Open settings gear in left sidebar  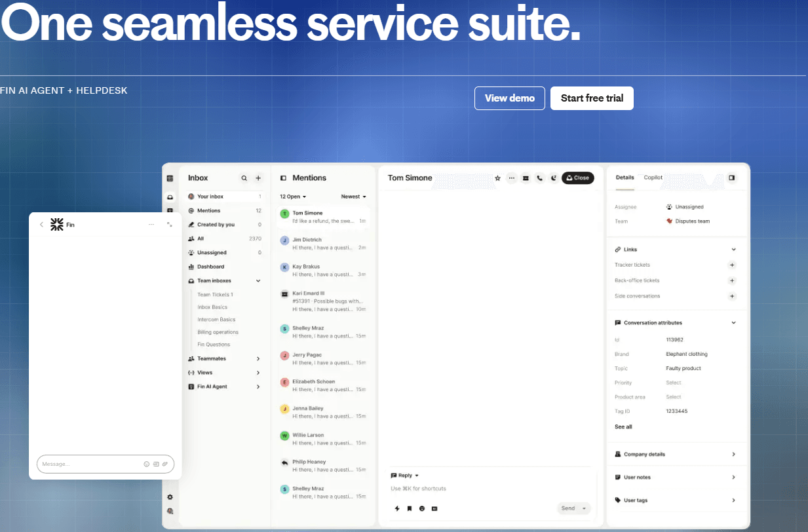(170, 497)
